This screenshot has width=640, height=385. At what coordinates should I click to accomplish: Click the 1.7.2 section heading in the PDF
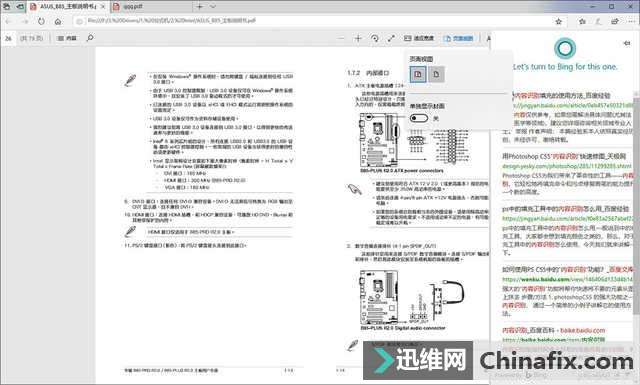pyautogui.click(x=368, y=73)
